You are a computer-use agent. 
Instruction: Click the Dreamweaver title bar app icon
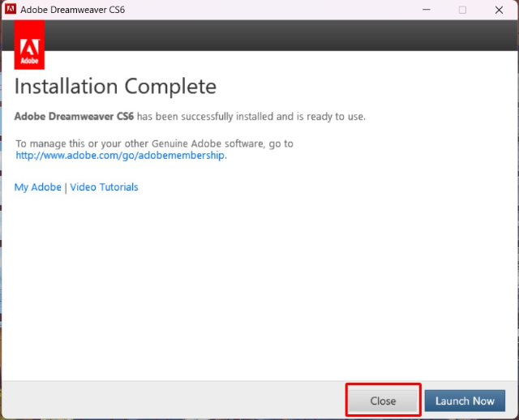click(11, 9)
